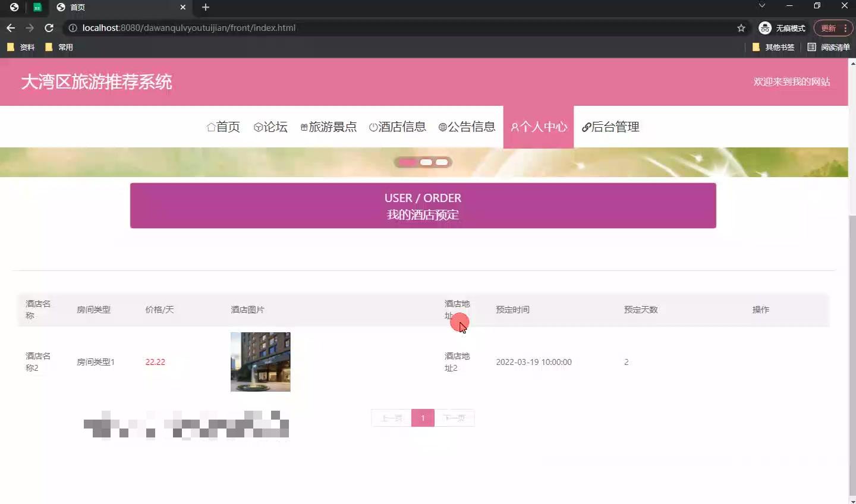Open the tab search dropdown arrow
The image size is (856, 504).
pyautogui.click(x=761, y=6)
